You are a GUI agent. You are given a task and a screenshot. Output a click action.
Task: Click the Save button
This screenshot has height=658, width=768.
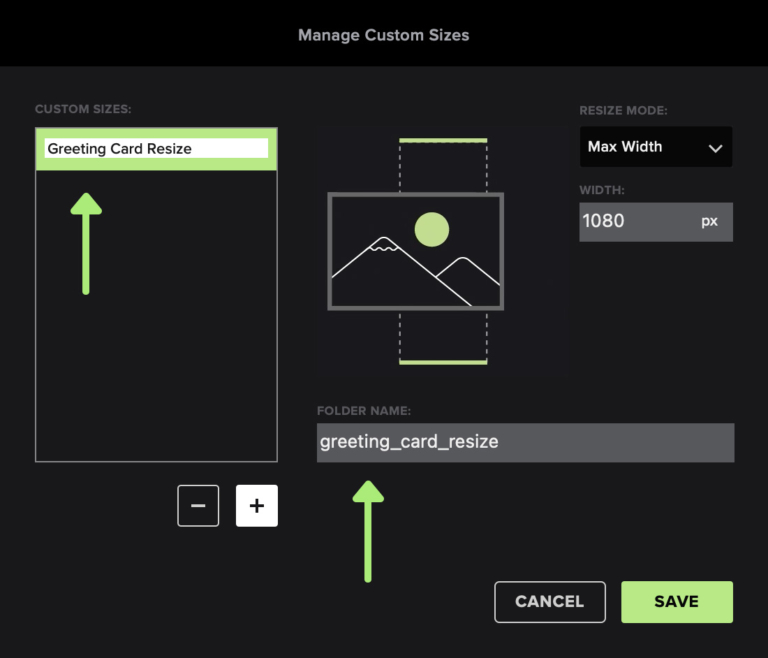click(x=677, y=602)
